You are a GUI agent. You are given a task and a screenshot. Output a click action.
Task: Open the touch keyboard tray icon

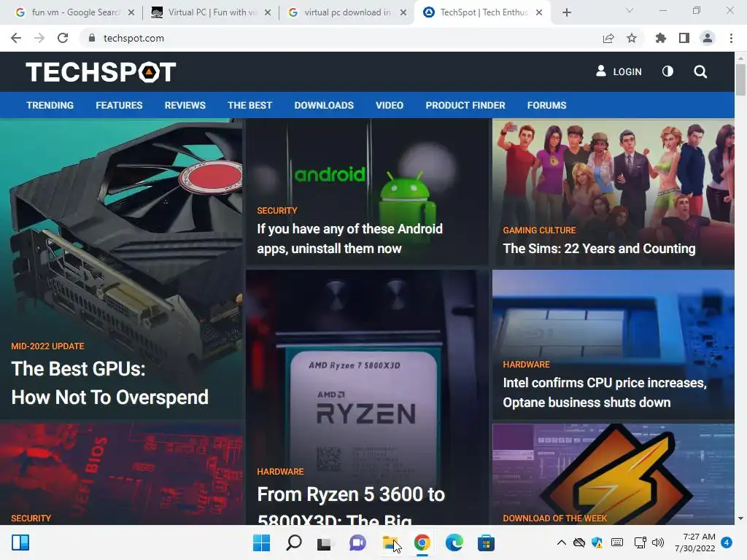617,542
